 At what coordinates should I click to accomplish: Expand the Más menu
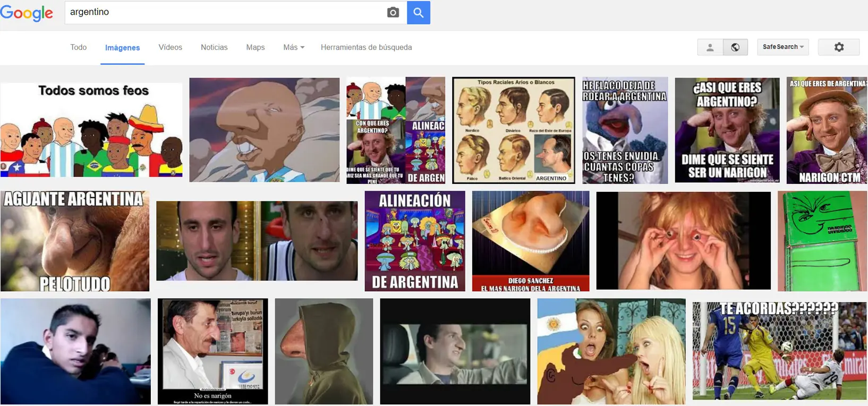(x=294, y=47)
